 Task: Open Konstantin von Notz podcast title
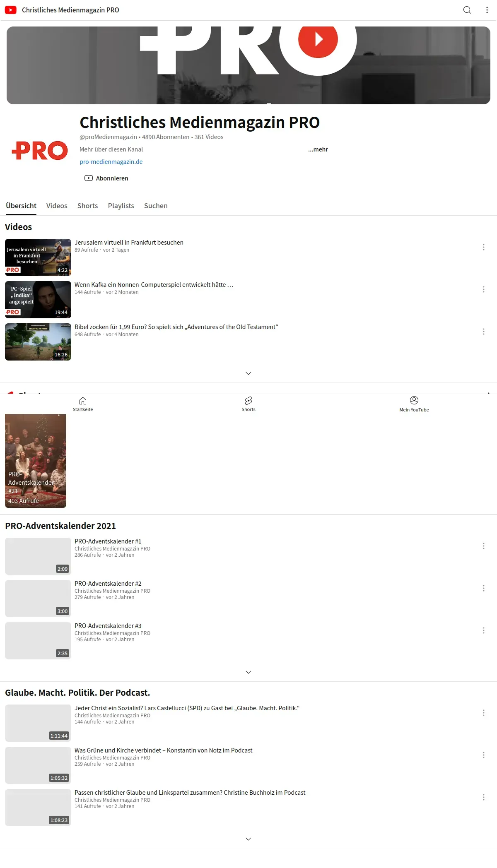(164, 750)
